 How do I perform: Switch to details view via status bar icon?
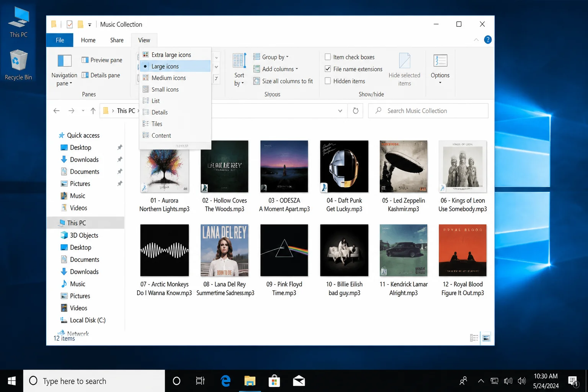[x=474, y=338]
